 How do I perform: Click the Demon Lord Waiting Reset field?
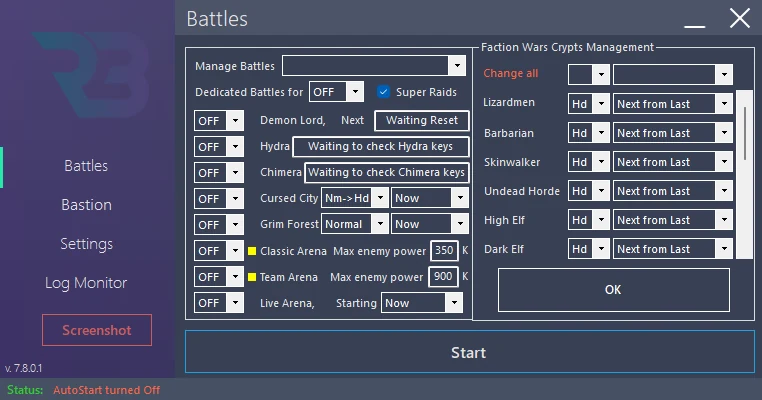pyautogui.click(x=422, y=121)
